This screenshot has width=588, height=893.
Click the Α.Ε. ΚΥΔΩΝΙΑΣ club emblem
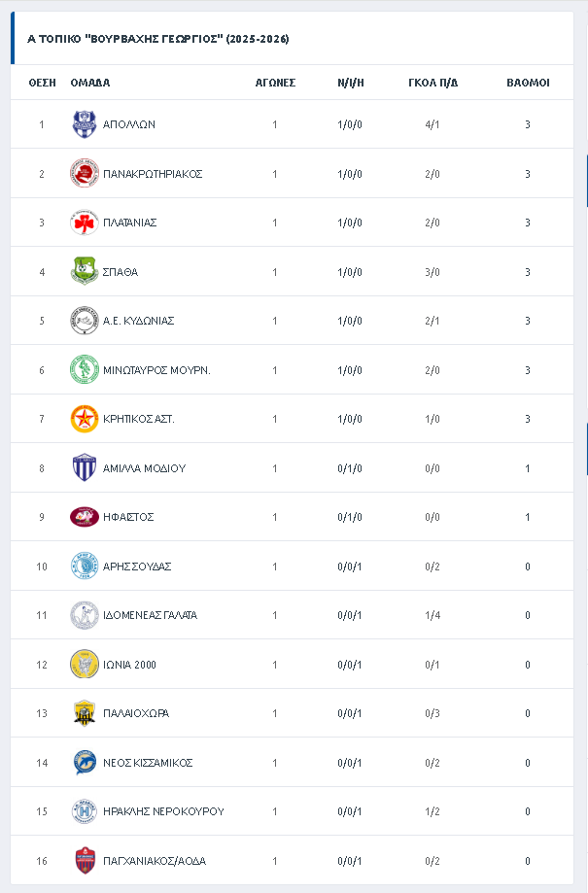(85, 321)
